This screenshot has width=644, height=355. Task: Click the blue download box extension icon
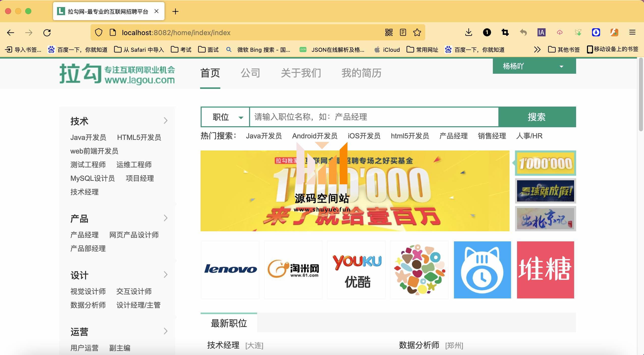(596, 32)
